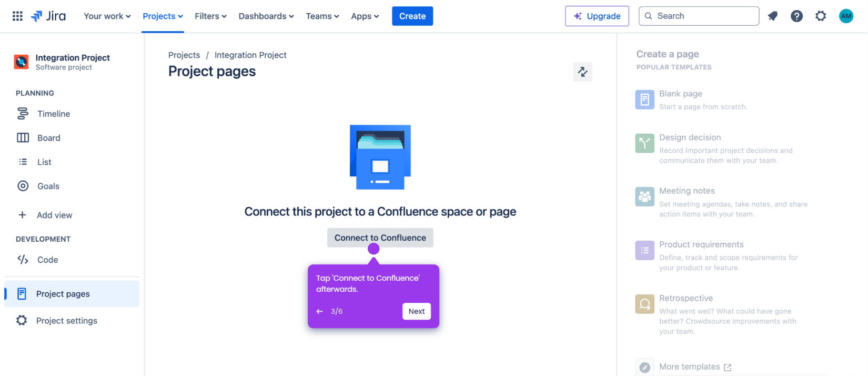Viewport: 868px width, 376px height.
Task: Open the help question mark icon
Action: point(796,16)
